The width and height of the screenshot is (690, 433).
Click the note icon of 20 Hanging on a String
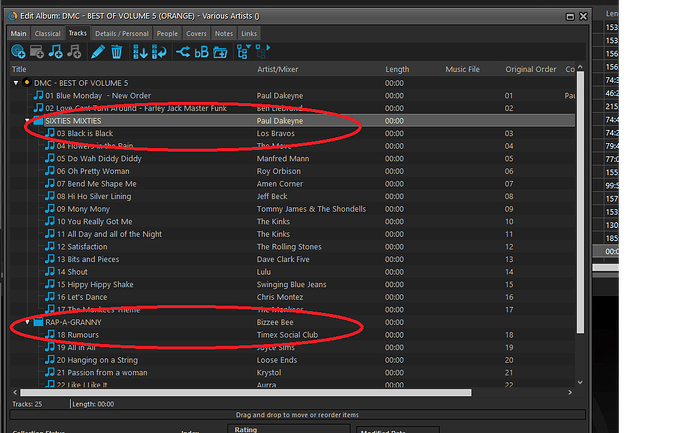(x=50, y=360)
